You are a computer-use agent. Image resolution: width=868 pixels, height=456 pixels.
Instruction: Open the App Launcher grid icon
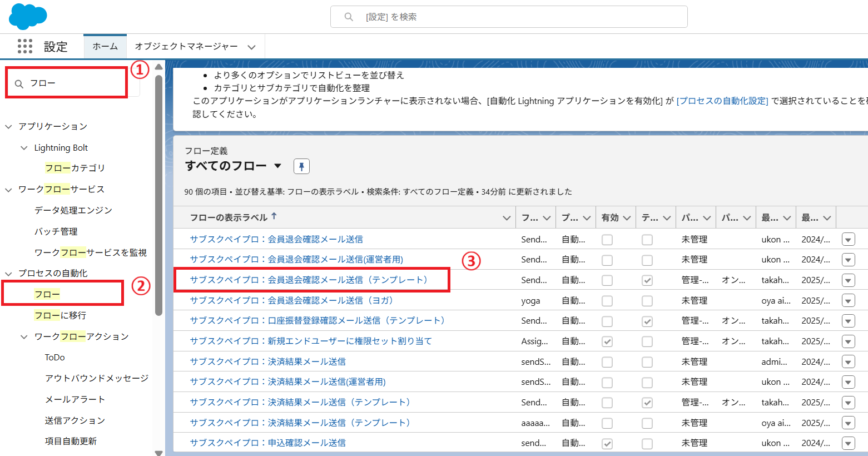click(x=25, y=46)
